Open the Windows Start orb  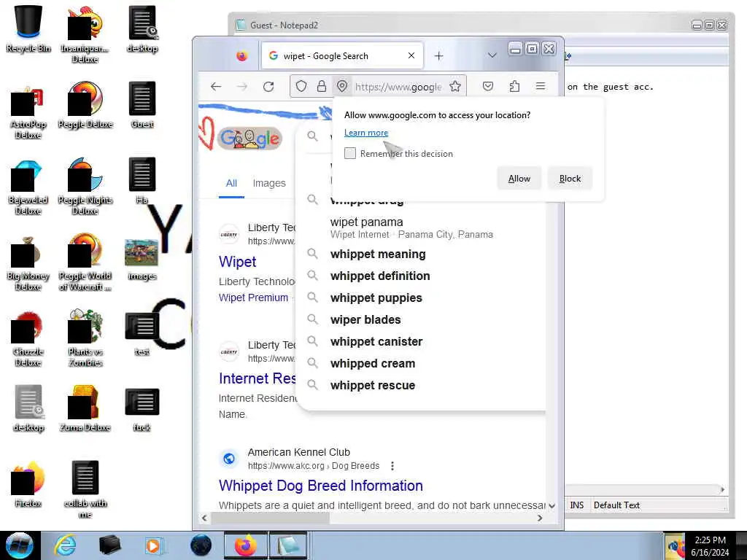[x=20, y=545]
